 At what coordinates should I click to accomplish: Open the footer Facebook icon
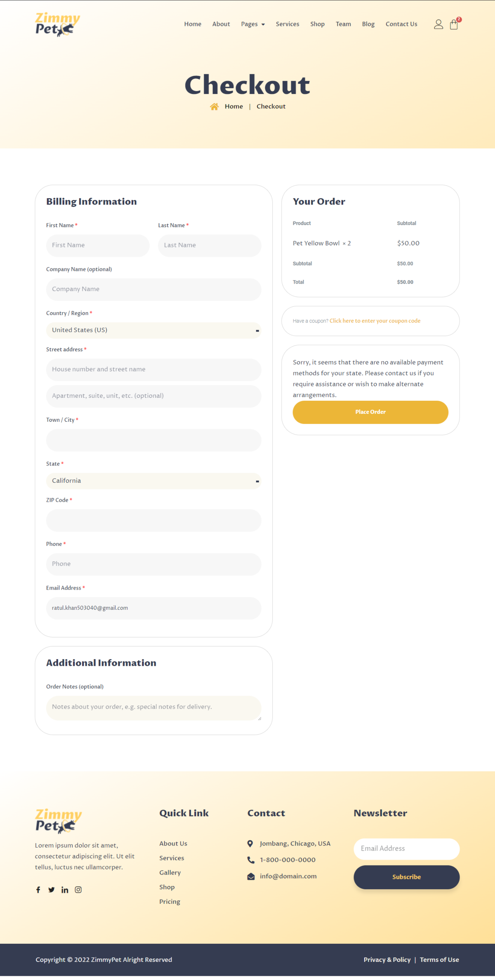[x=38, y=890]
